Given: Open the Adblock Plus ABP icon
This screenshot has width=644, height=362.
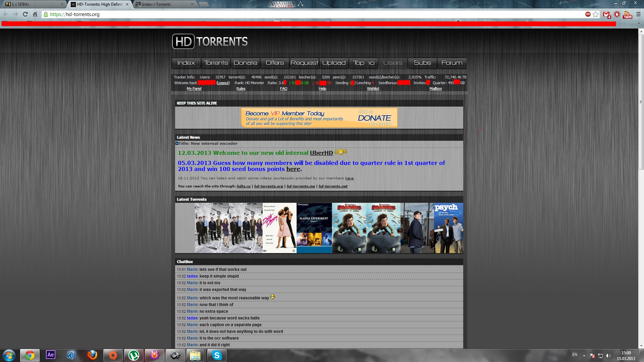Looking at the screenshot, I should (588, 14).
